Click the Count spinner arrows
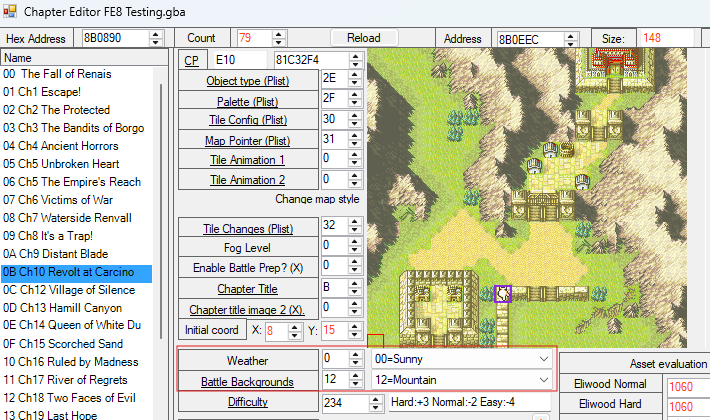 pos(279,38)
